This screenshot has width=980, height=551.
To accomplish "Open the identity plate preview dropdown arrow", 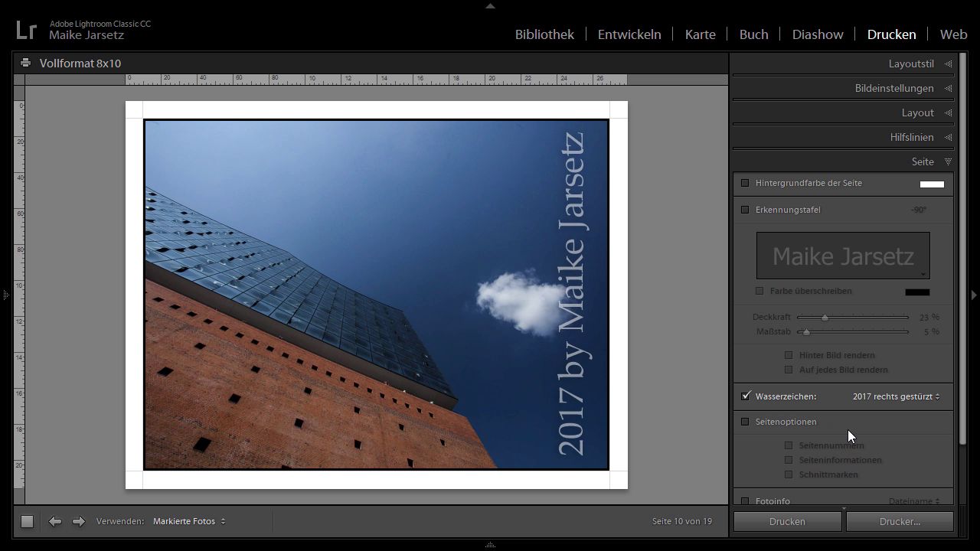I will (923, 274).
